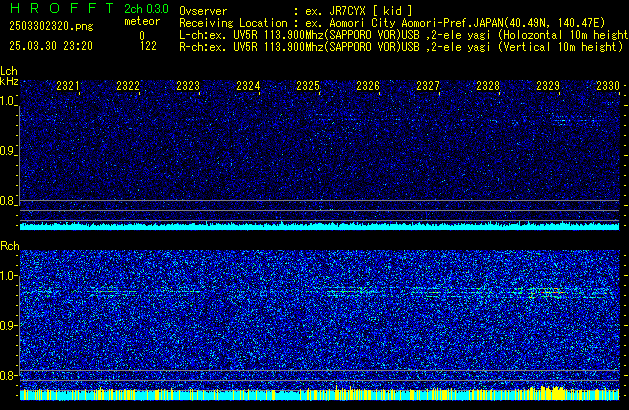Click the 1.0 frequency label on Rch

pyautogui.click(x=8, y=276)
